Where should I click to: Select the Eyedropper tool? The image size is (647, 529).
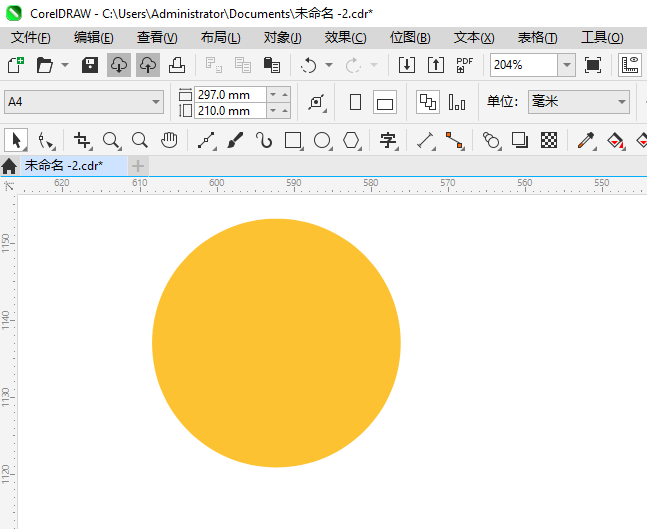click(586, 140)
